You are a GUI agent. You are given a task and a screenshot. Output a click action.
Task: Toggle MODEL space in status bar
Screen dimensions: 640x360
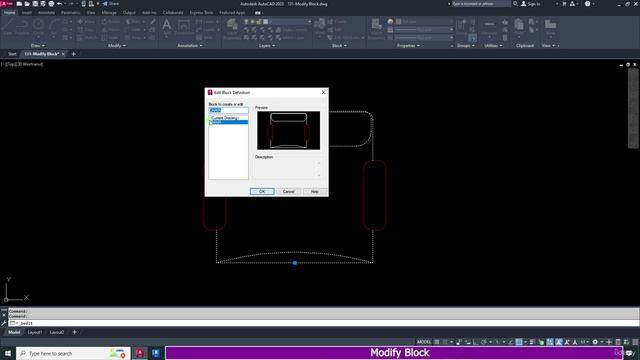(424, 342)
